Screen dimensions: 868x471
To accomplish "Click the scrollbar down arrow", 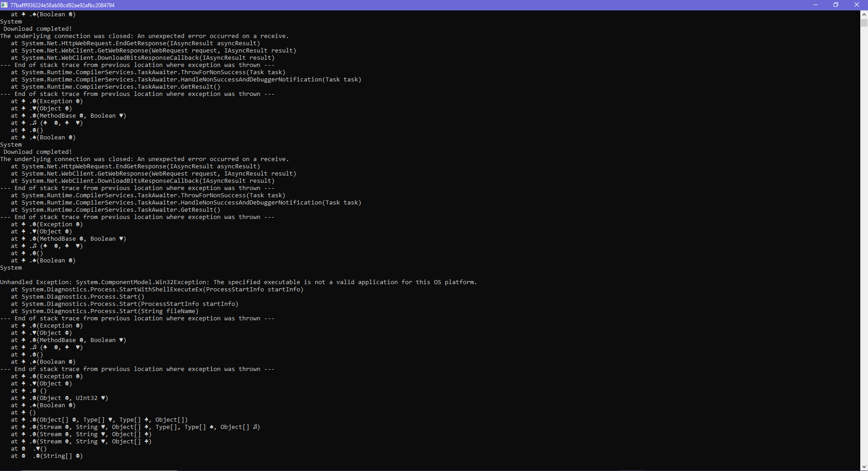I will coord(864,466).
